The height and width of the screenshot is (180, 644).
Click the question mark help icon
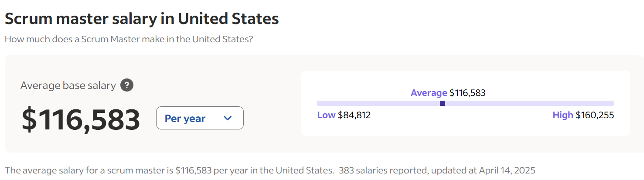click(127, 85)
